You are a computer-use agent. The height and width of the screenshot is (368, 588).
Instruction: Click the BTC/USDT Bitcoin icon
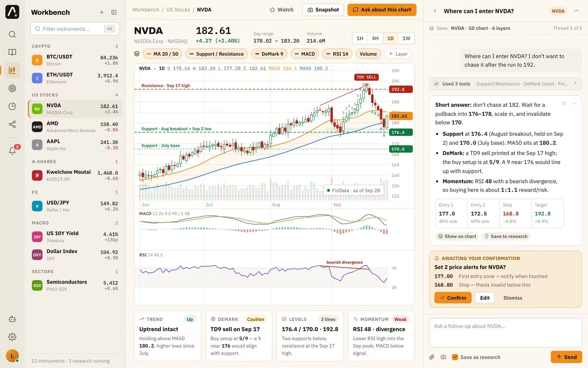click(37, 60)
